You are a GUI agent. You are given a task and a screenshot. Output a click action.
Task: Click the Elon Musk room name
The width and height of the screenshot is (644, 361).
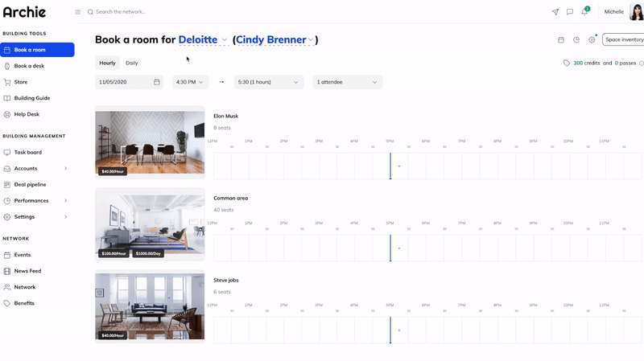226,116
